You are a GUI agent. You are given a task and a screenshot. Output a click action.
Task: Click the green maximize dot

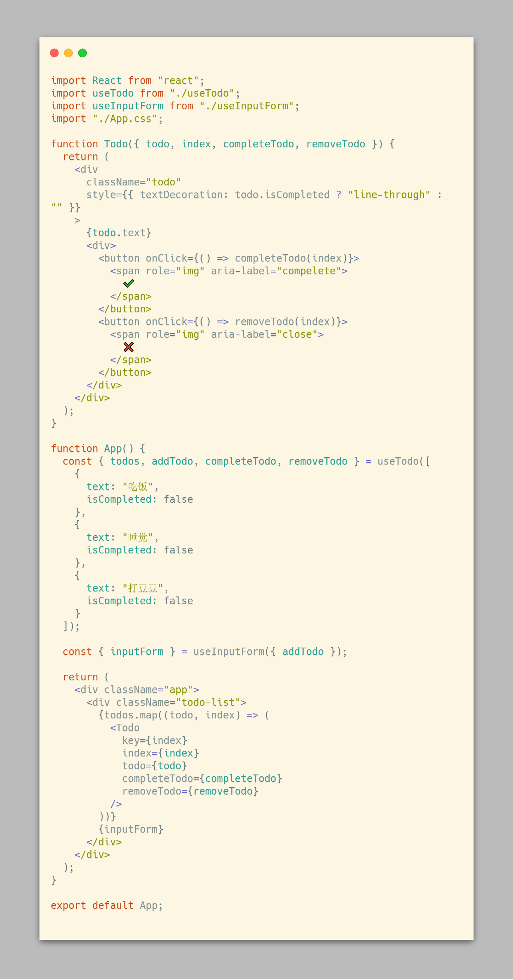[x=82, y=53]
